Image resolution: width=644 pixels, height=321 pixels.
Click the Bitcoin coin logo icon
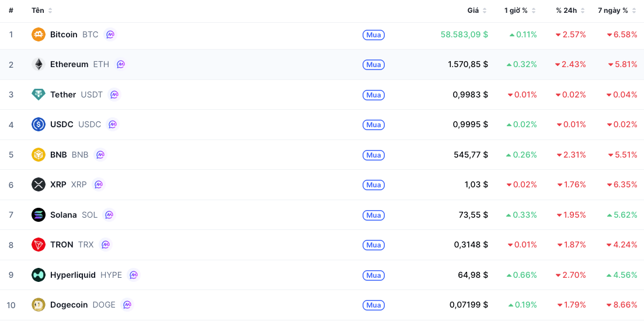[x=38, y=34]
